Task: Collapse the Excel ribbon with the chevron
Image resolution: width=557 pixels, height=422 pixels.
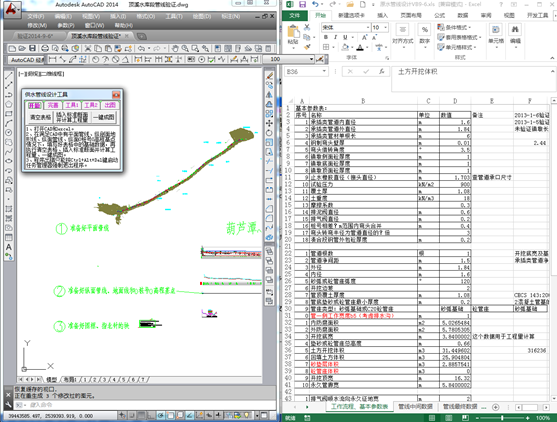Action: [x=552, y=58]
